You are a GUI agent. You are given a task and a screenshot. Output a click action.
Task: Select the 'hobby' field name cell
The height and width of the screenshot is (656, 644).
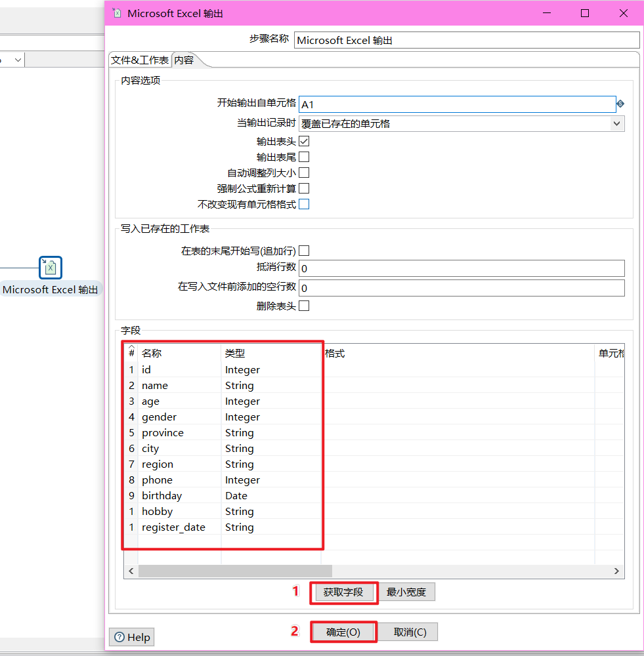[179, 511]
